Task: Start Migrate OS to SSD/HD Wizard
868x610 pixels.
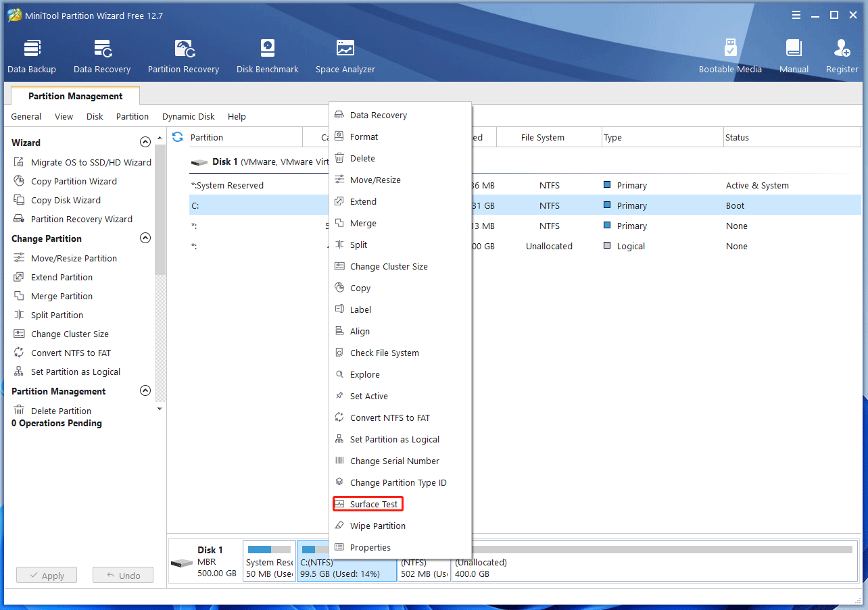Action: pos(82,162)
